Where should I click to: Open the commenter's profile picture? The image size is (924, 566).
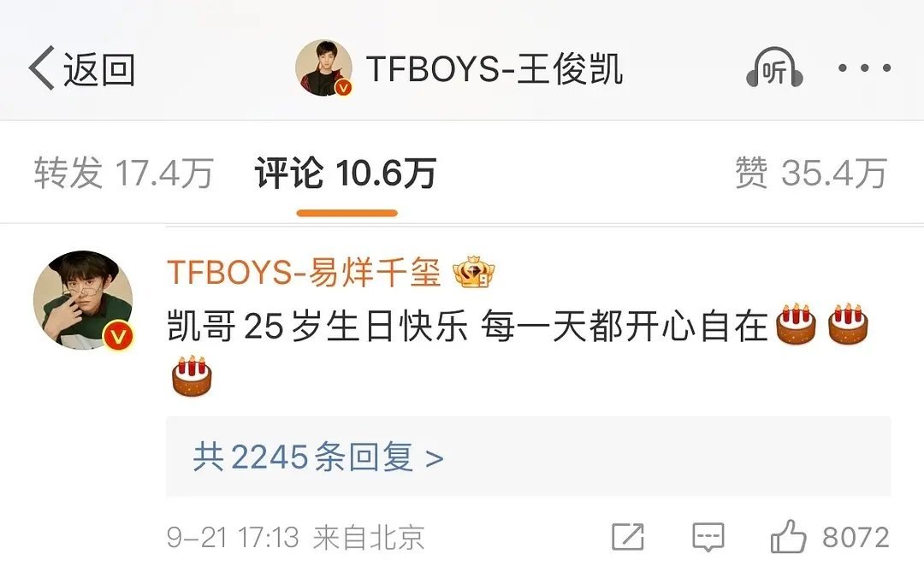coord(83,300)
